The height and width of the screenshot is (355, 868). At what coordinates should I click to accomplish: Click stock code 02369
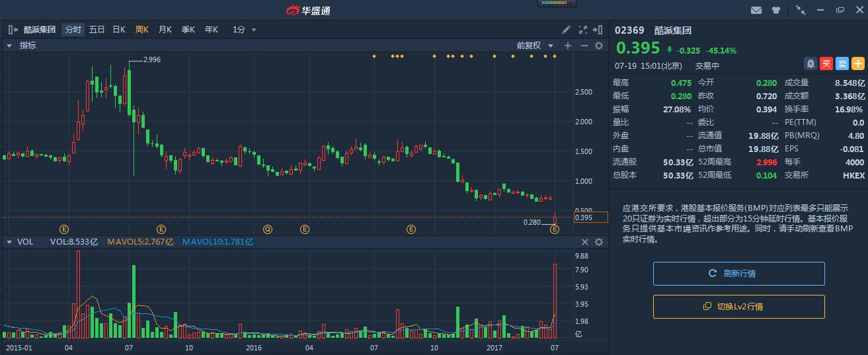(x=629, y=30)
